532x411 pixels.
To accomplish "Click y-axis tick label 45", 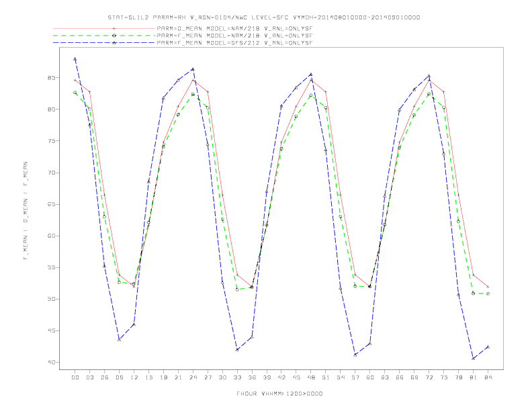I will 52,330.
